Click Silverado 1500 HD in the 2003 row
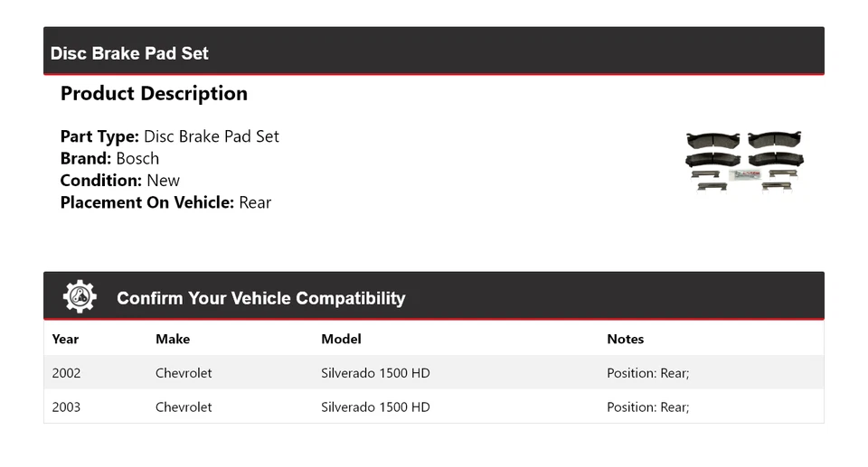 [x=375, y=407]
